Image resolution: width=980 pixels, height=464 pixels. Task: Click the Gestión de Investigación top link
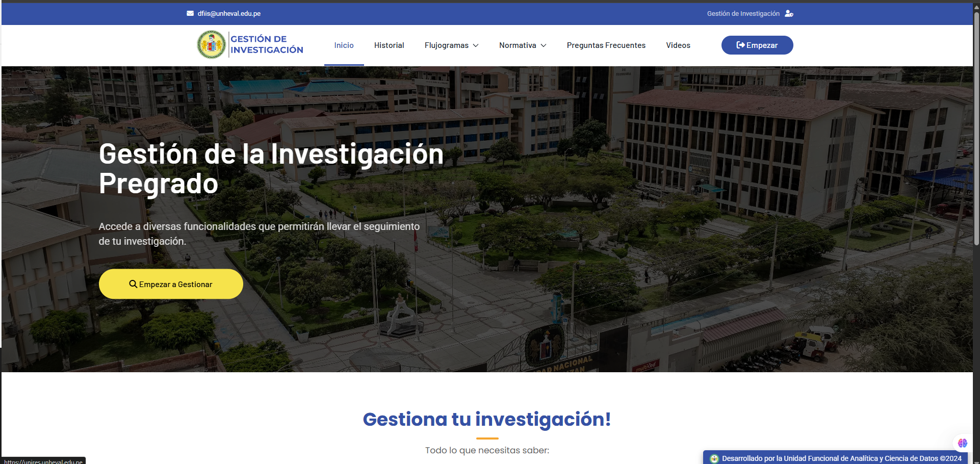point(743,14)
